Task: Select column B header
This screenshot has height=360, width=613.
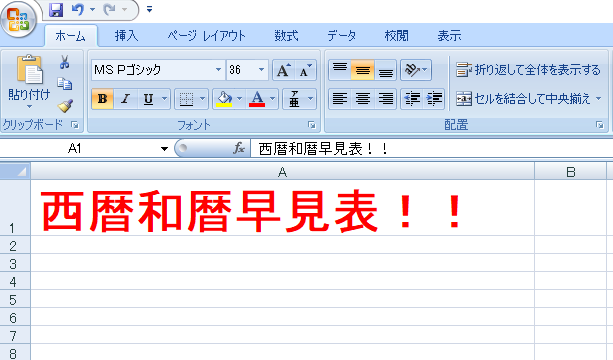Action: [x=570, y=172]
